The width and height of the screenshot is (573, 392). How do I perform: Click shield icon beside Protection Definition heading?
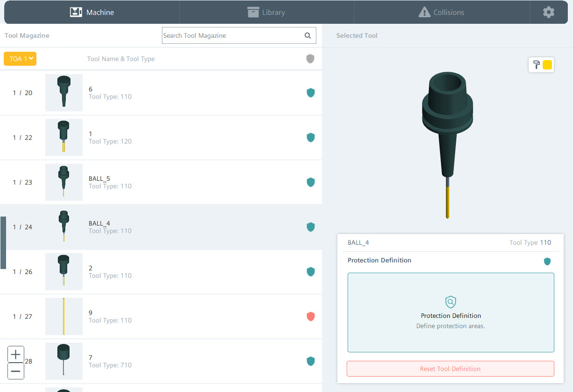547,261
